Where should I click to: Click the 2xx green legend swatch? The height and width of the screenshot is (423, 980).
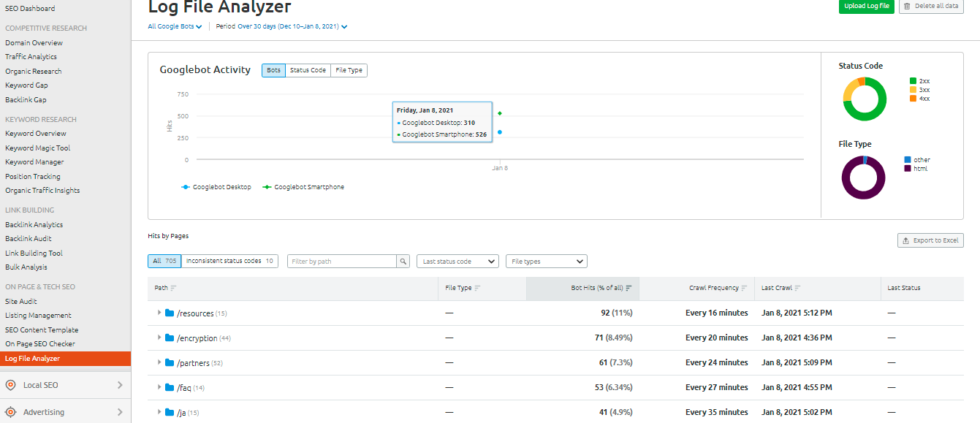[913, 81]
